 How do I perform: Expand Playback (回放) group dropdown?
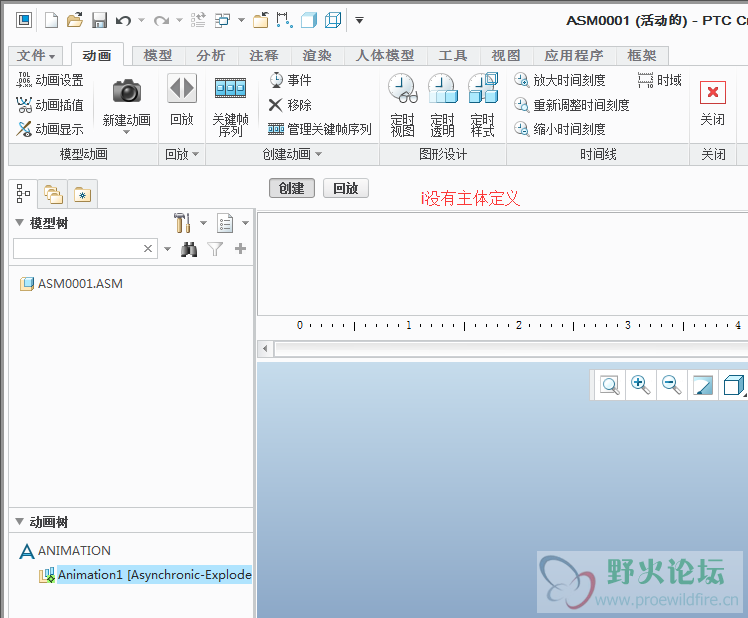click(x=196, y=154)
